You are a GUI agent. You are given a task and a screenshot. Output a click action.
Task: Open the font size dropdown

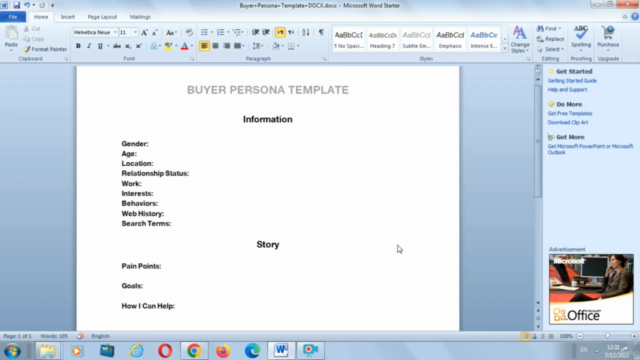(136, 33)
